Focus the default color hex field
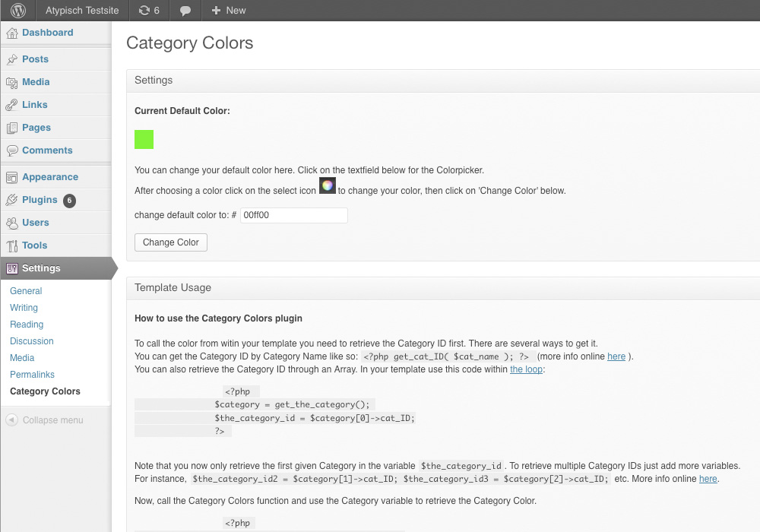 point(293,215)
